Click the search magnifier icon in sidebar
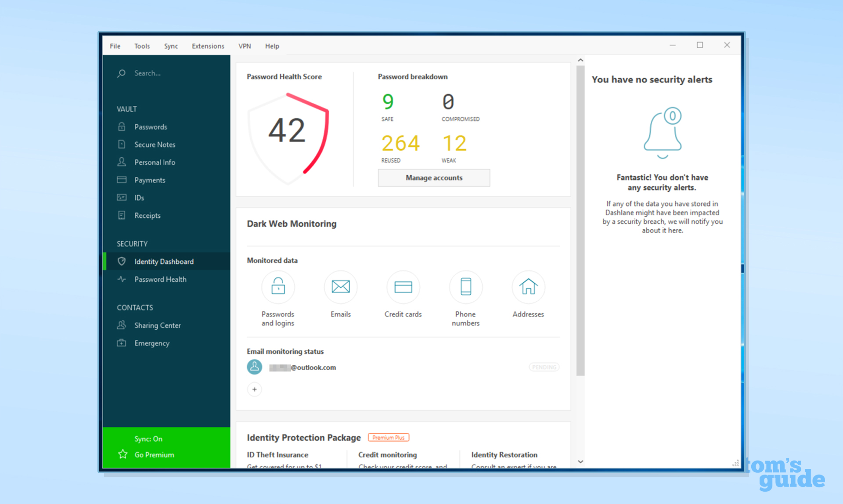 122,73
